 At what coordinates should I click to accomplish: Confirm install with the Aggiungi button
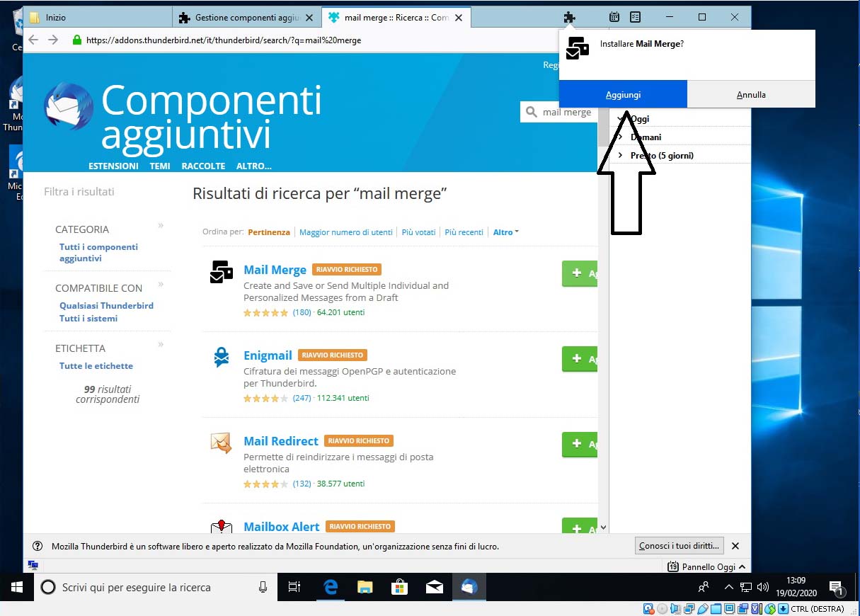pyautogui.click(x=623, y=94)
